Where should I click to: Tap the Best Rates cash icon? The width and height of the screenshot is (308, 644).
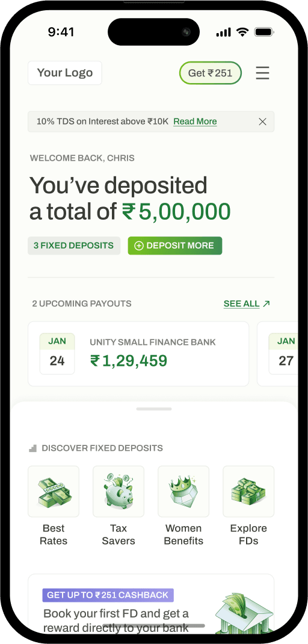(54, 491)
